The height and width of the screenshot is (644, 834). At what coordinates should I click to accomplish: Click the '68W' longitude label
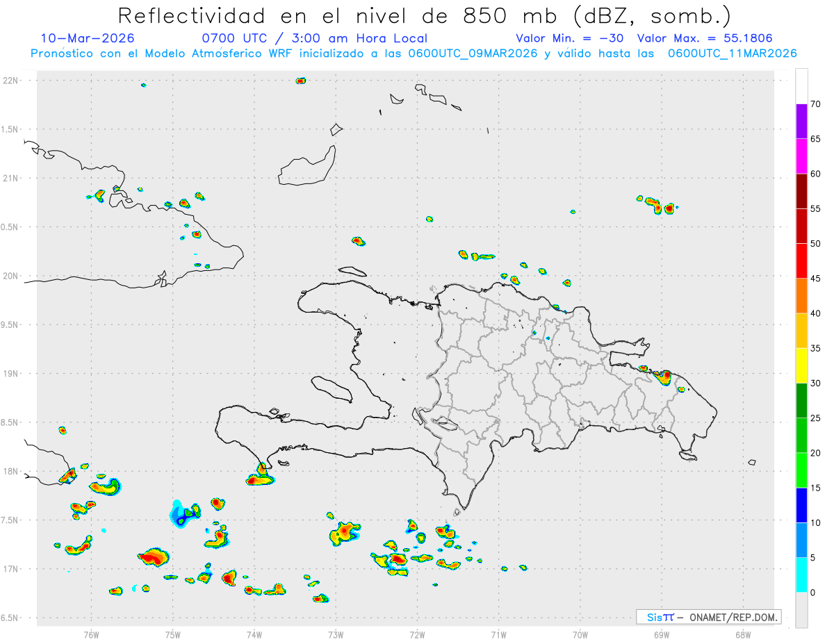(743, 634)
